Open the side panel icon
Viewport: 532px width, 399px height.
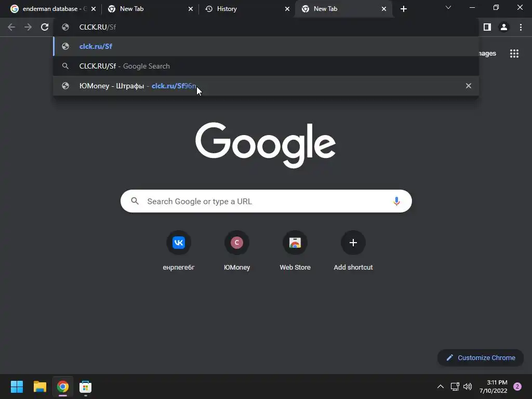point(487,27)
